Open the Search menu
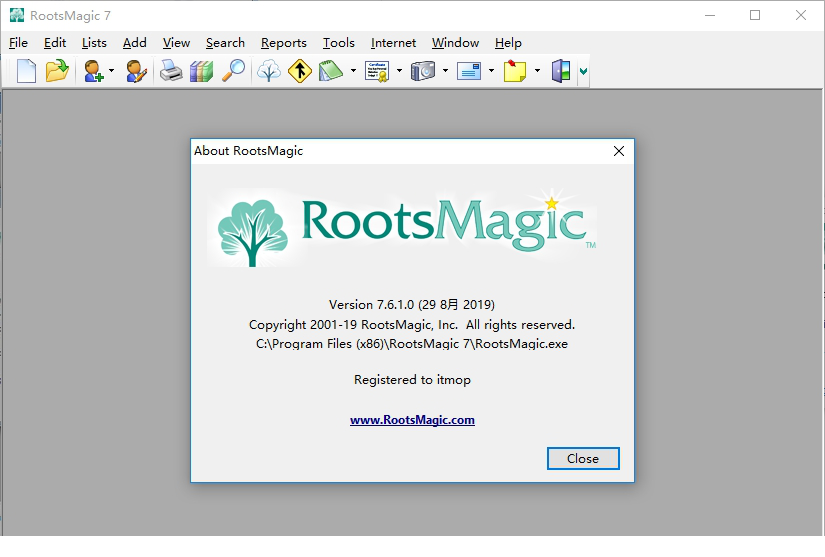The width and height of the screenshot is (825, 557). (225, 43)
